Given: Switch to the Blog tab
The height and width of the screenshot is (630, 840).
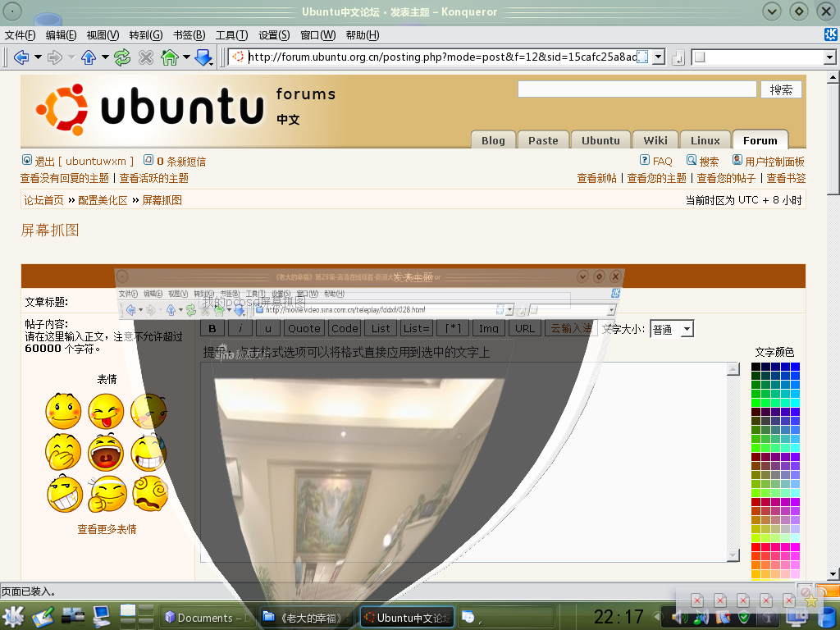Looking at the screenshot, I should 493,139.
